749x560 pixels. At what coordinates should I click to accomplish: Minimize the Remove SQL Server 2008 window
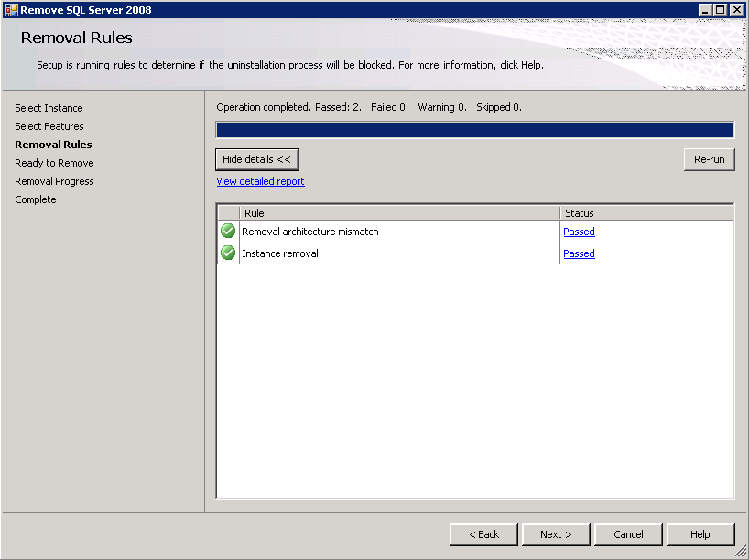click(704, 9)
